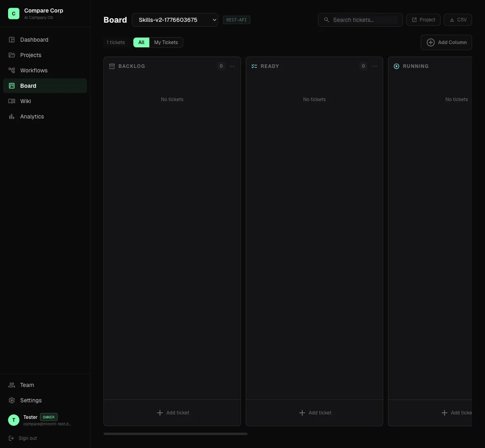Click the Project external link button
485x448 pixels.
click(x=423, y=20)
